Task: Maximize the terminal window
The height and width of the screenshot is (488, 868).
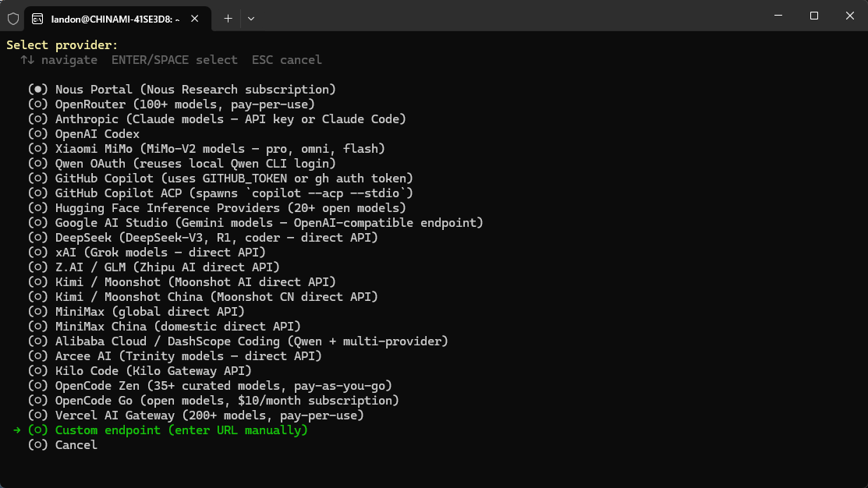Action: [813, 16]
